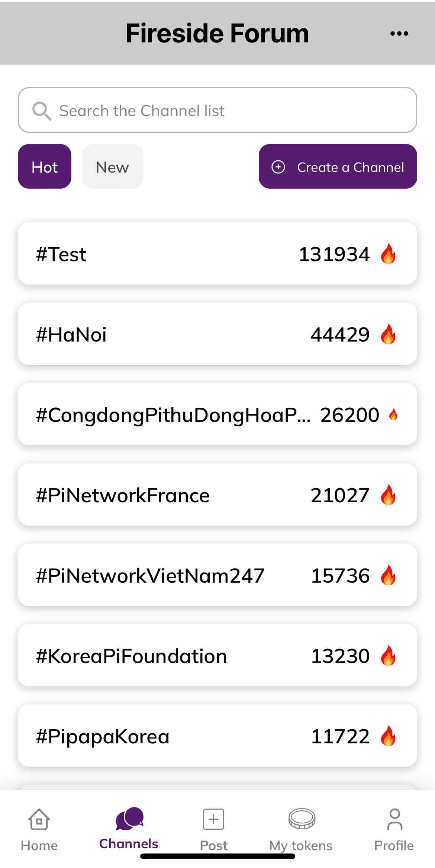Open the #PiNetworkFrance channel
435x868 pixels.
pos(217,494)
